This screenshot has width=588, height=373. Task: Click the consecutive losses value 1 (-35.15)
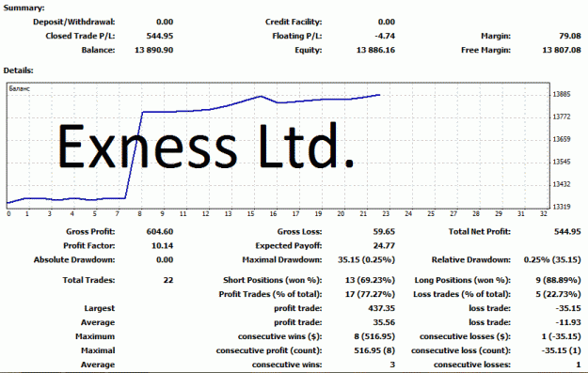click(x=561, y=336)
